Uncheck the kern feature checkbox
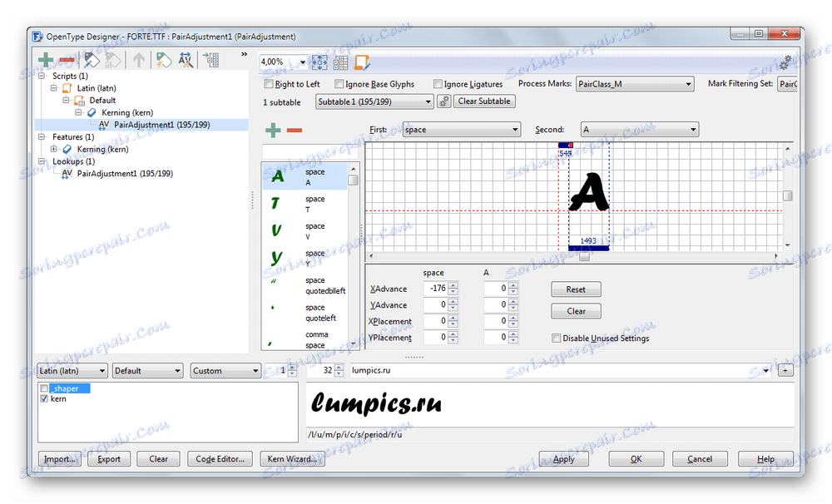The height and width of the screenshot is (504, 832). pyautogui.click(x=44, y=398)
